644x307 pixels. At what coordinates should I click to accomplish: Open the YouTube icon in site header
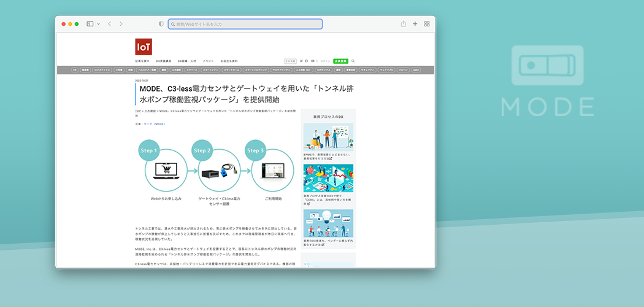coord(312,61)
